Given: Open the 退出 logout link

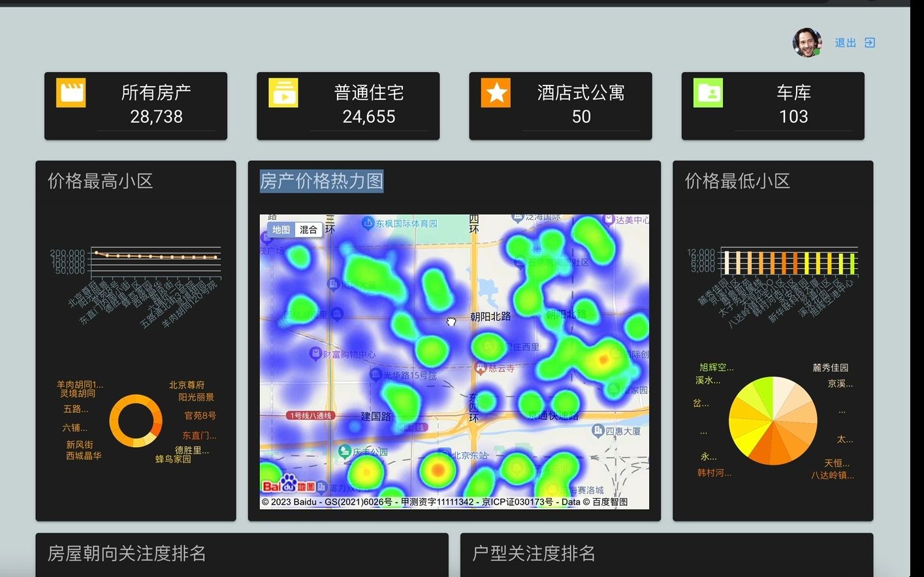Looking at the screenshot, I should (845, 42).
